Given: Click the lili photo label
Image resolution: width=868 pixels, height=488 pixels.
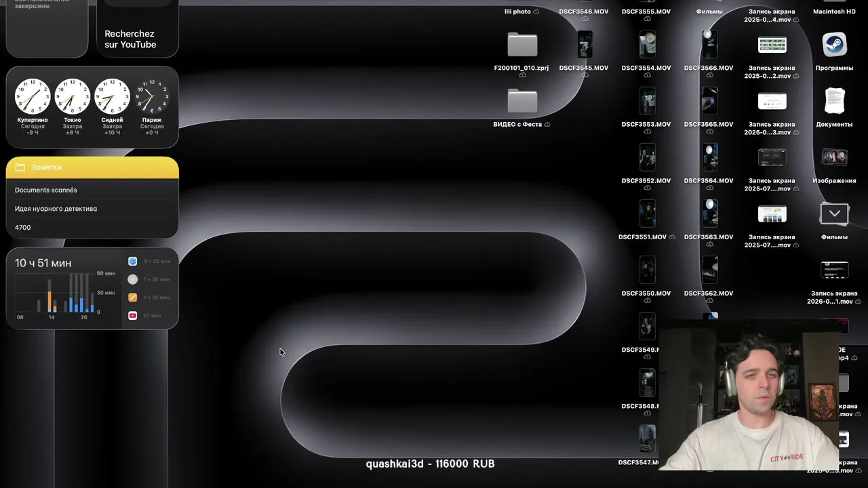Looking at the screenshot, I should 517,12.
